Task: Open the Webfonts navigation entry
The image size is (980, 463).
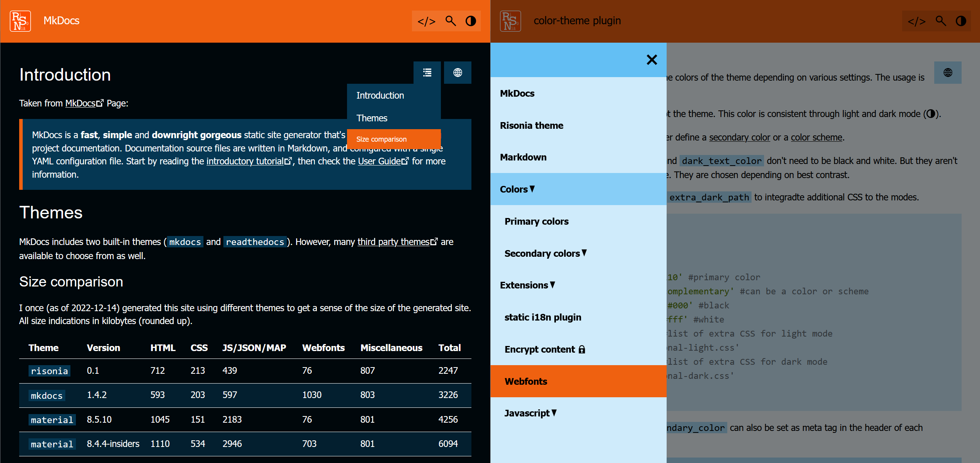Action: [526, 381]
